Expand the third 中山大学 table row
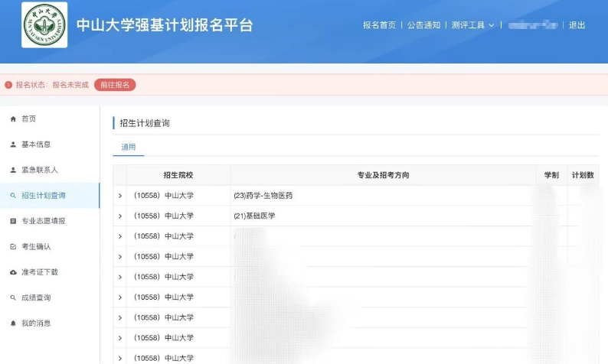 point(120,236)
